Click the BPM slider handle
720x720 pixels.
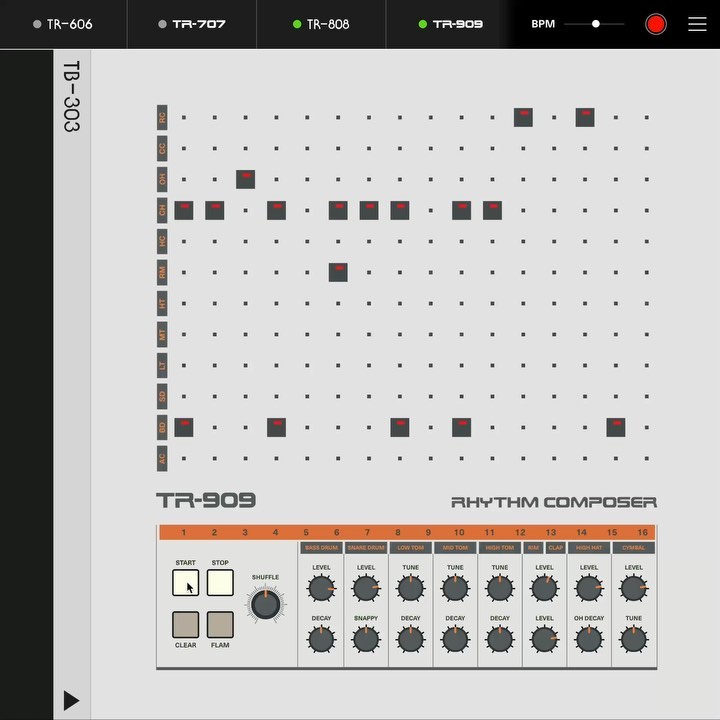pyautogui.click(x=596, y=24)
